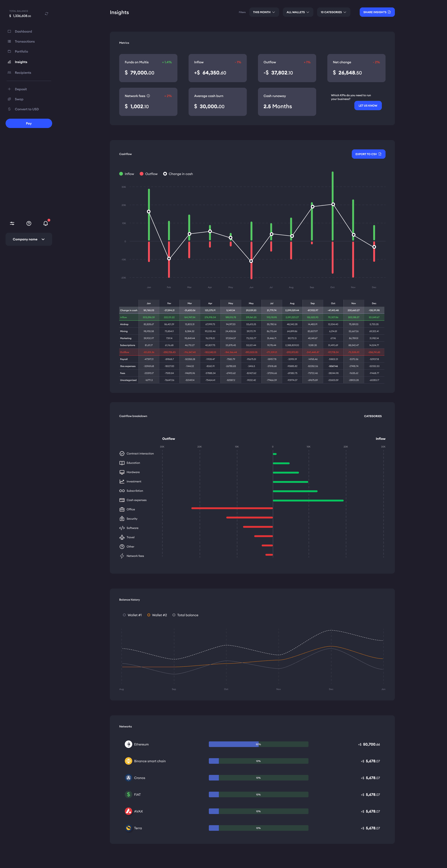Open Portfolio from sidebar menu
447x868 pixels.
pyautogui.click(x=21, y=52)
